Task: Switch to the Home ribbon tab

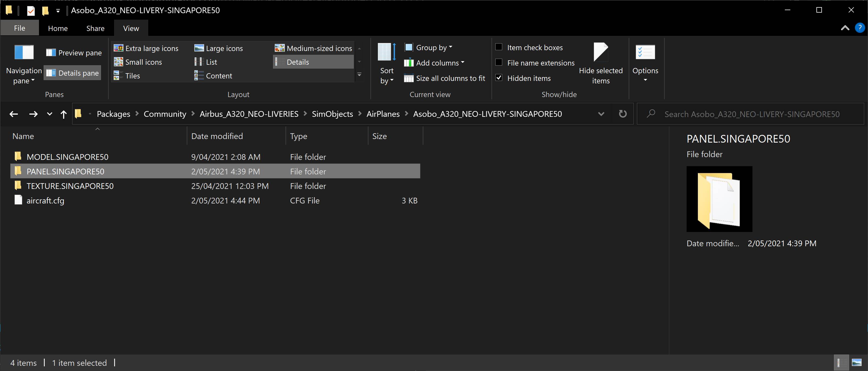Action: (58, 28)
